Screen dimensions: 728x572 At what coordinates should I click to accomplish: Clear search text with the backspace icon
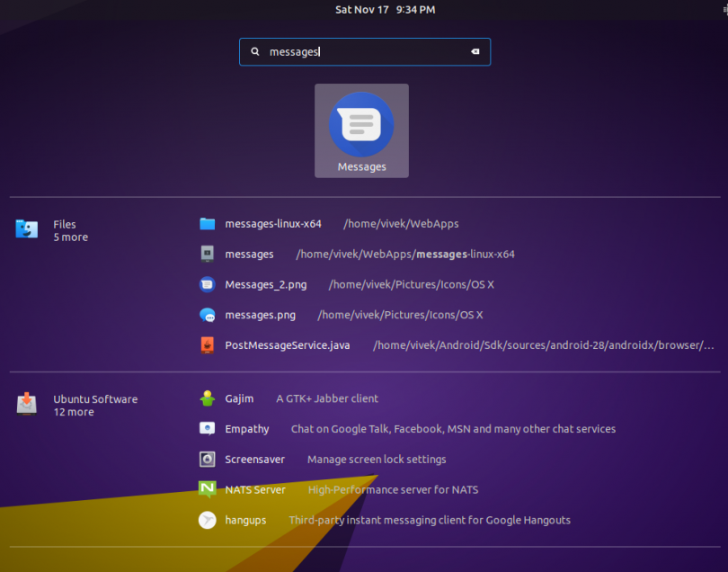coord(475,51)
